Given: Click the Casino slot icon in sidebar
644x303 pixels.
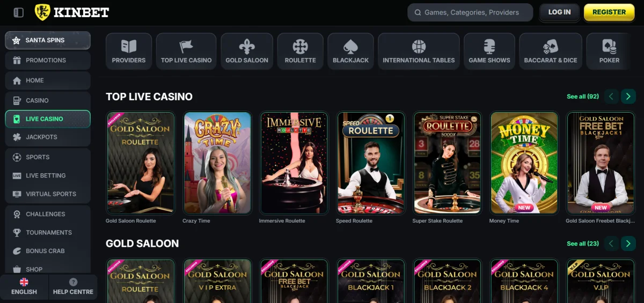Looking at the screenshot, I should point(17,100).
